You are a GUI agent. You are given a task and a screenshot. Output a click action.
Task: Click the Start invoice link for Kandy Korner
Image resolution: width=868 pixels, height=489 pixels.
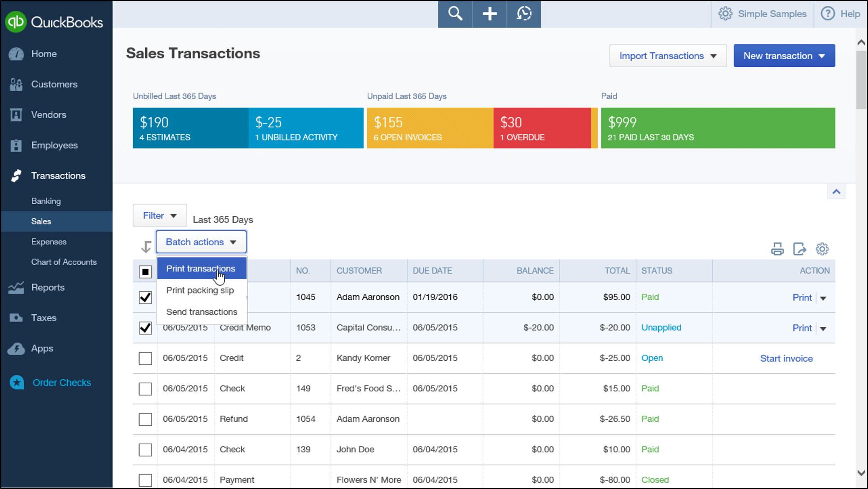point(787,358)
